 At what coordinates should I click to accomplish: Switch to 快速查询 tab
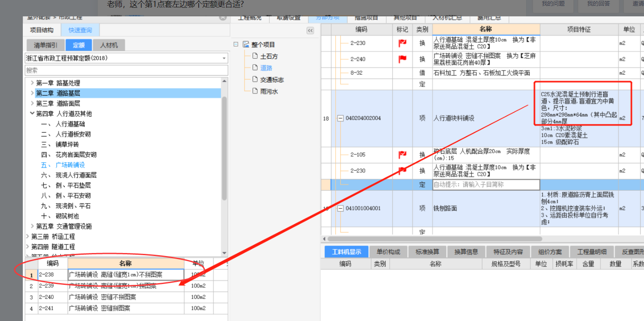coord(80,30)
